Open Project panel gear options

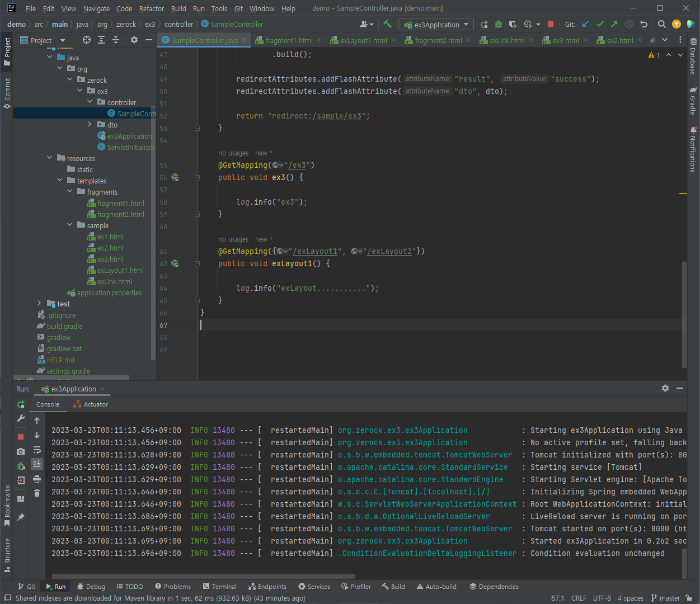pos(134,40)
